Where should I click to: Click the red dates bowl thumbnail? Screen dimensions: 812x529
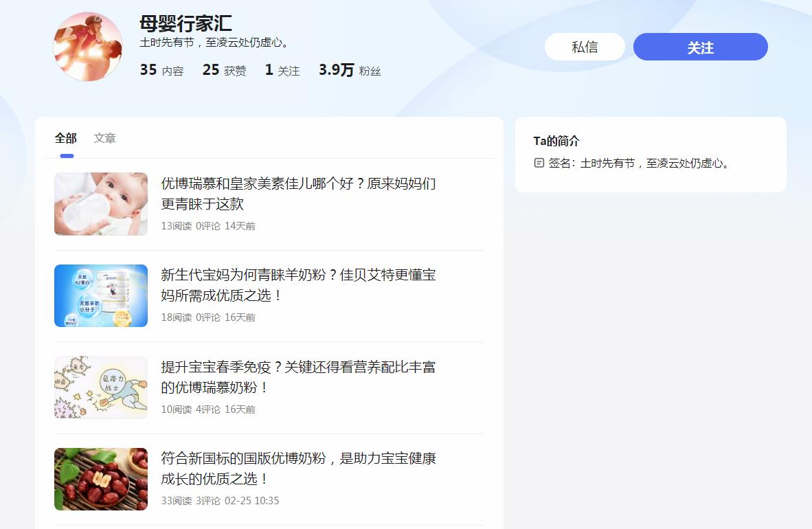pos(101,479)
